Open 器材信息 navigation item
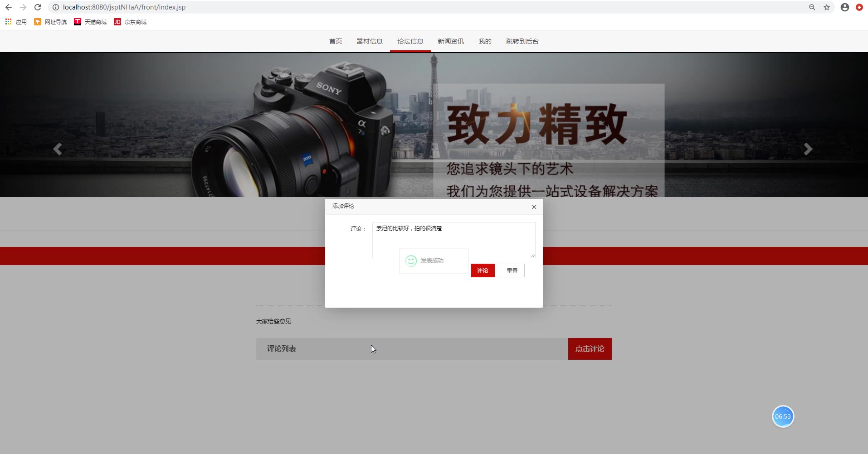The width and height of the screenshot is (868, 454). [x=370, y=41]
